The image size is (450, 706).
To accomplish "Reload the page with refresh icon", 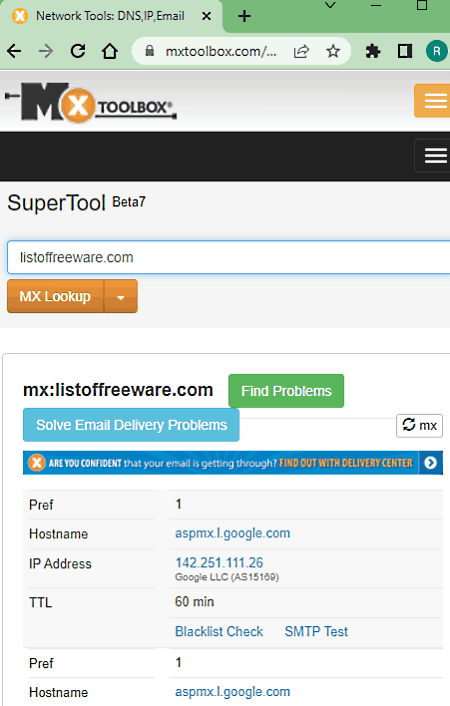I will pyautogui.click(x=78, y=51).
